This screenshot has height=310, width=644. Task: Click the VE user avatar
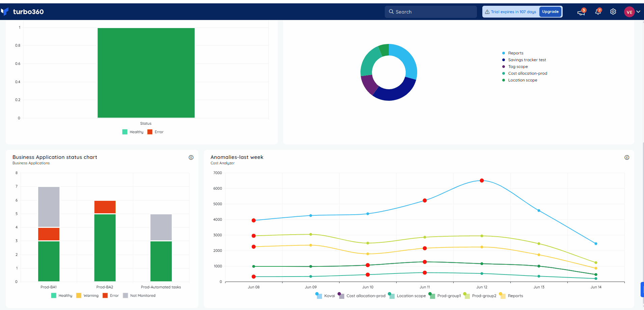[629, 12]
